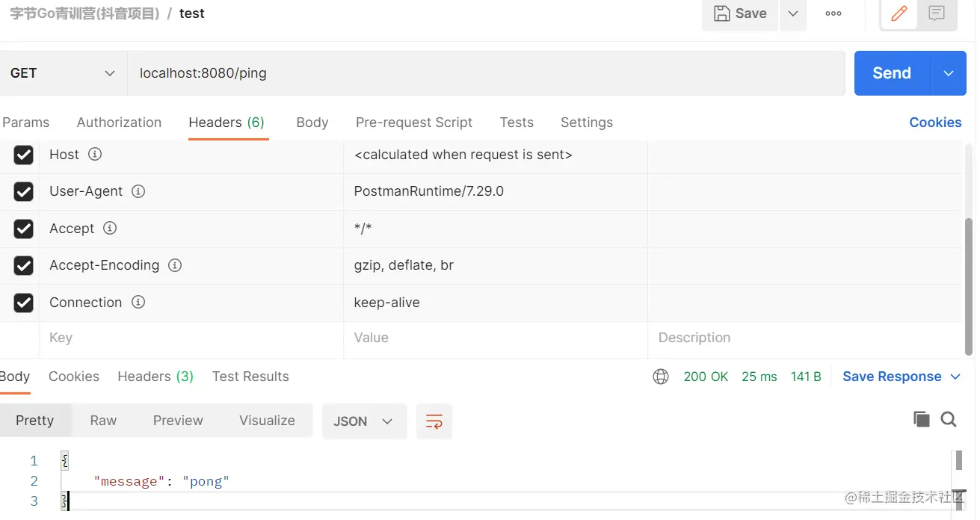
Task: Click the Save button
Action: tap(740, 14)
